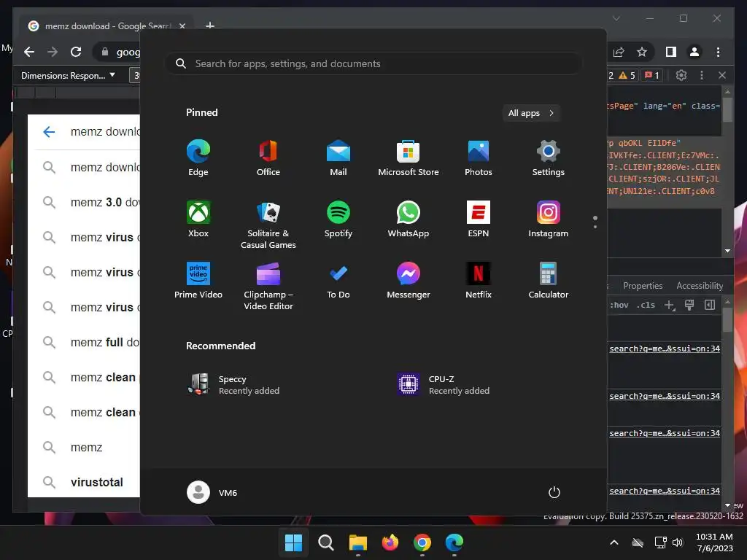Launch Prime Video
The height and width of the screenshot is (560, 747).
click(198, 281)
